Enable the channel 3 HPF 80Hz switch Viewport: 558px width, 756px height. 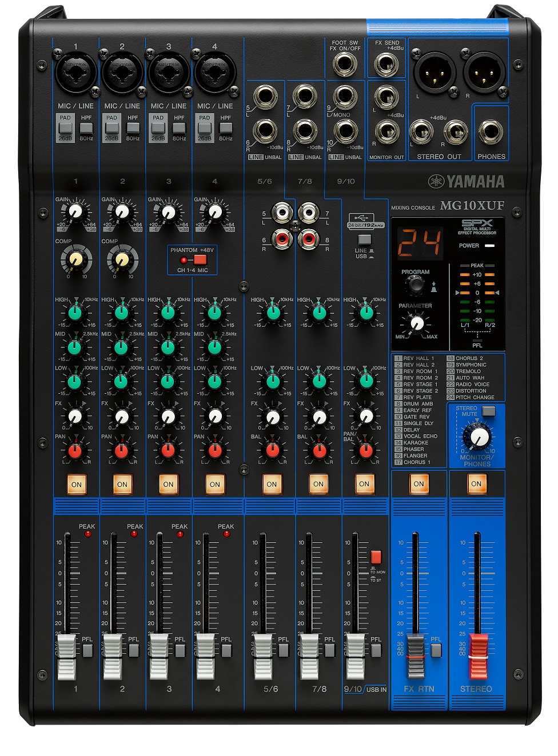pyautogui.click(x=179, y=127)
